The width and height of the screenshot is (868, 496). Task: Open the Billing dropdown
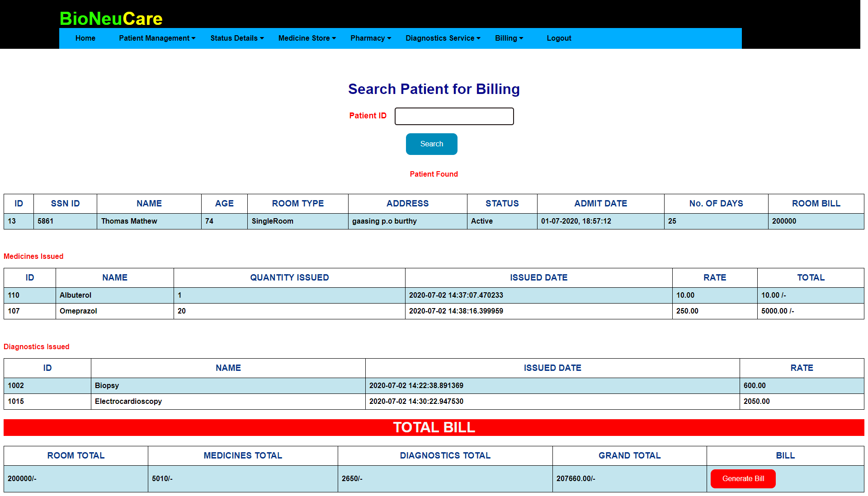click(509, 38)
